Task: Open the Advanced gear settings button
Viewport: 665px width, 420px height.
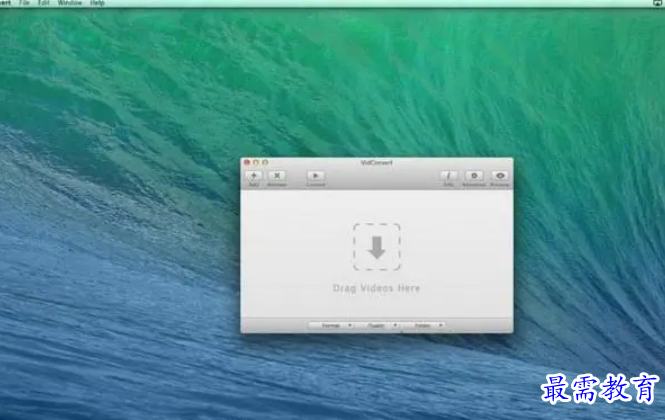Action: 474,176
